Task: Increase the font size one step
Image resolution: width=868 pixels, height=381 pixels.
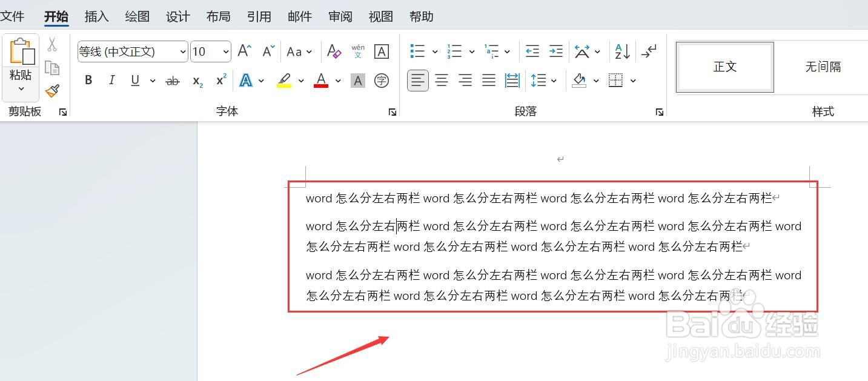Action: (x=243, y=51)
